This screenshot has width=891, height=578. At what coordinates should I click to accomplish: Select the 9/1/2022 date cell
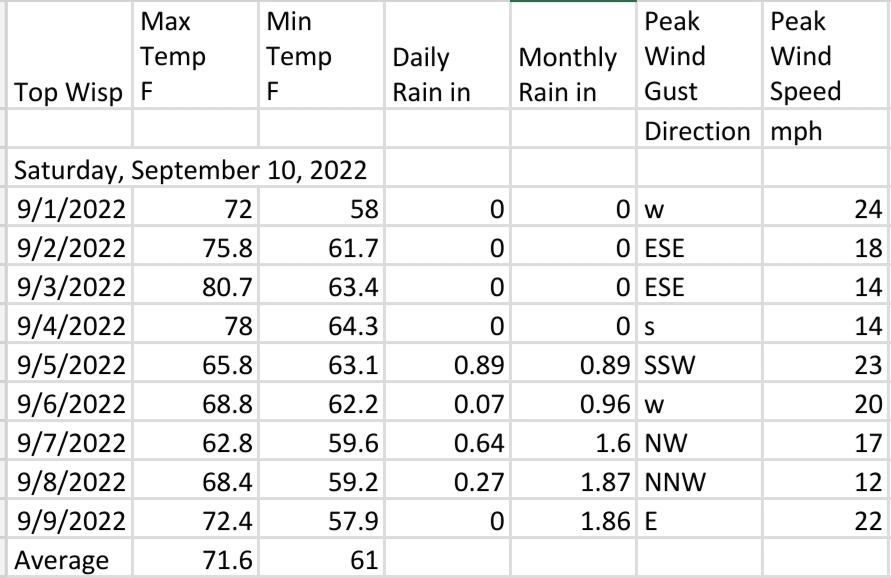pyautogui.click(x=69, y=209)
